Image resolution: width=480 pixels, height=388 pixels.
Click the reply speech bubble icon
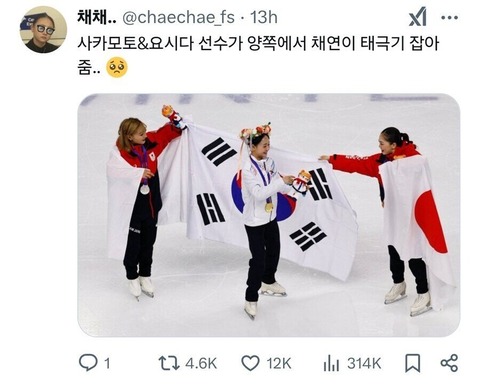click(88, 363)
